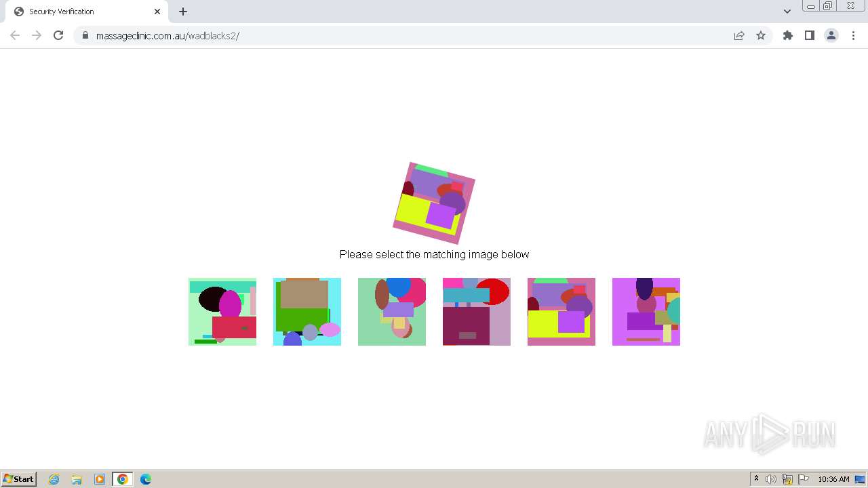Viewport: 868px width, 488px height.
Task: Open the media player taskbar icon
Action: tap(100, 479)
